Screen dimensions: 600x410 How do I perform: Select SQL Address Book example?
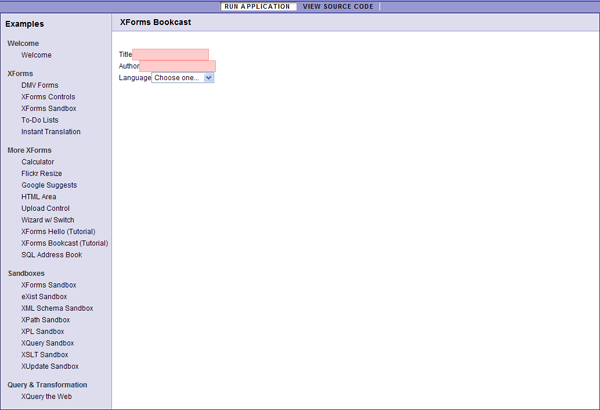pyautogui.click(x=50, y=255)
